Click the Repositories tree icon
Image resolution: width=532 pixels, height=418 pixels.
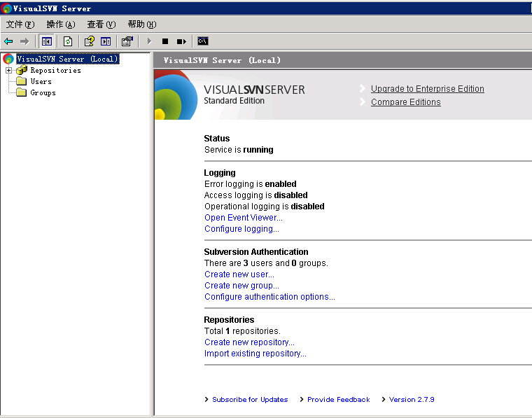click(22, 70)
